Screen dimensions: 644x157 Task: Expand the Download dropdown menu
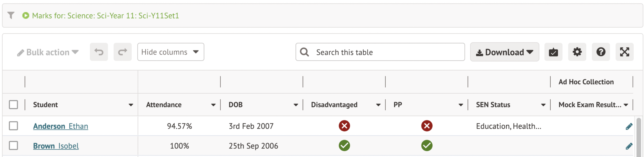[504, 52]
